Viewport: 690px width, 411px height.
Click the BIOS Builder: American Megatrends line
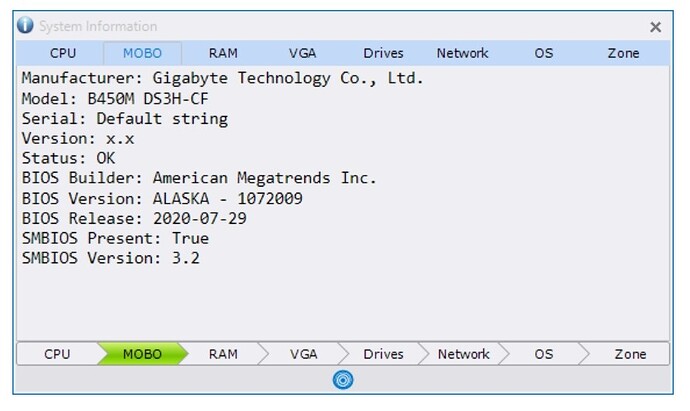[199, 178]
